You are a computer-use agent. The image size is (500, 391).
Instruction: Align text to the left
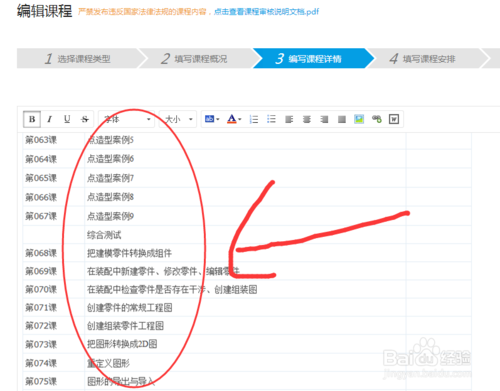[289, 119]
